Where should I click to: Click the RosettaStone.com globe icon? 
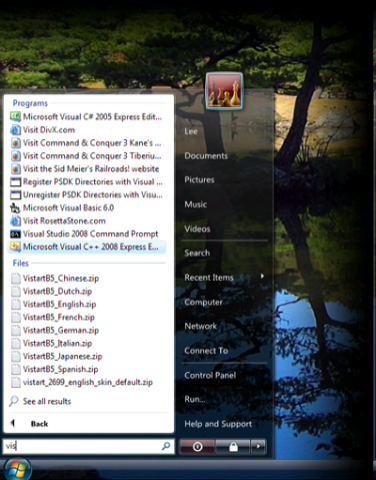coord(15,221)
